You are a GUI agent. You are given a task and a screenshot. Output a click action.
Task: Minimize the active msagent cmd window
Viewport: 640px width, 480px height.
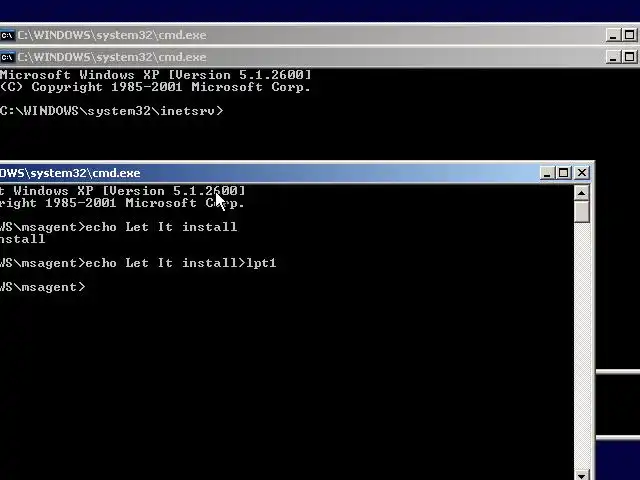tap(547, 173)
